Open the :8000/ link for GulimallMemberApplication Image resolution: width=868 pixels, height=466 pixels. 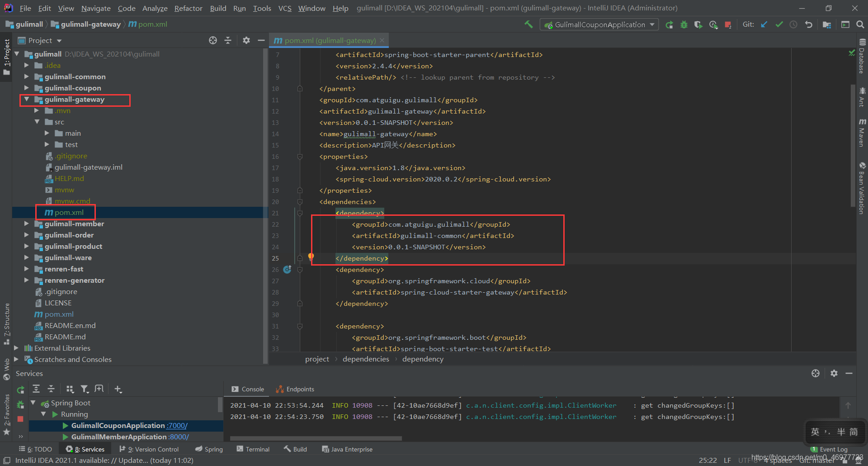tap(179, 437)
